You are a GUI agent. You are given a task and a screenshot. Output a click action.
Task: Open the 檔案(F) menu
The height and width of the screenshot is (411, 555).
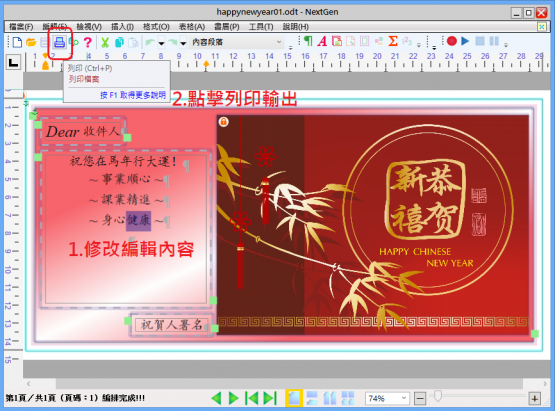point(21,27)
